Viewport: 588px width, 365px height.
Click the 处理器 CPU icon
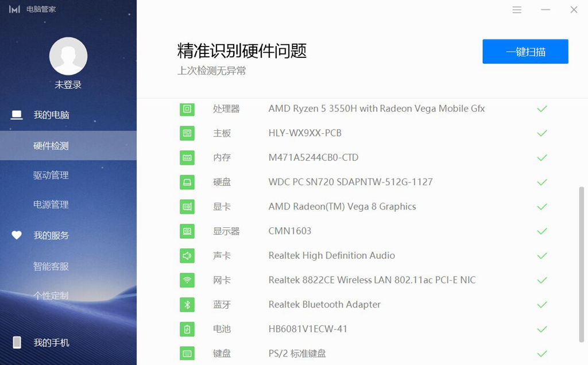coord(187,108)
